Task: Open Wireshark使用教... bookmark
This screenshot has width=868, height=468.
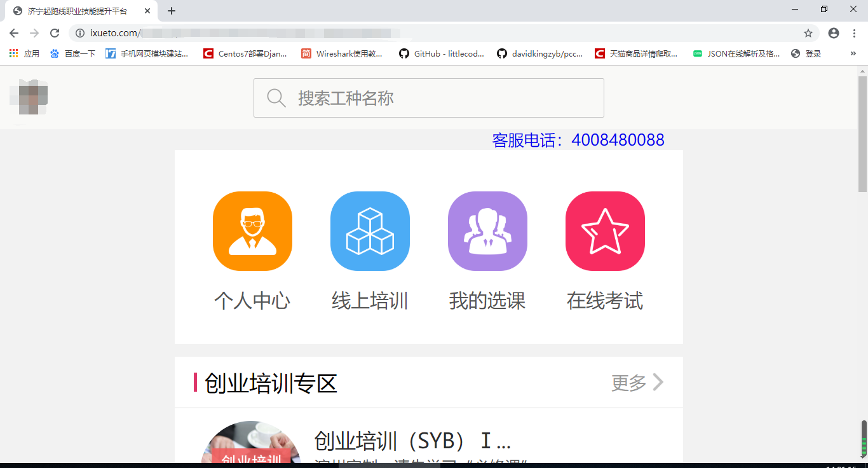Action: point(342,54)
